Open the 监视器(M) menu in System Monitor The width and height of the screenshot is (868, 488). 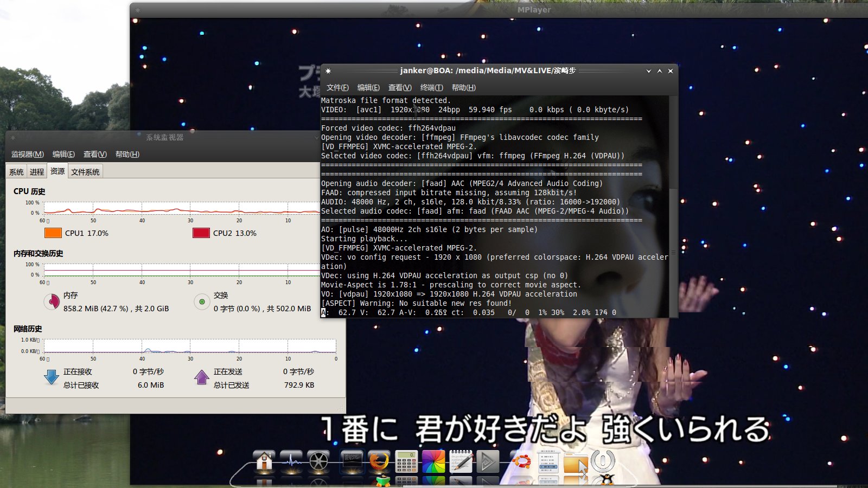[x=28, y=155]
